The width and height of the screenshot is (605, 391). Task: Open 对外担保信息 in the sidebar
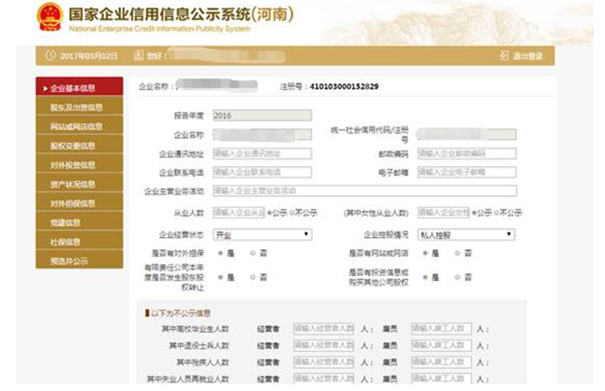(79, 202)
